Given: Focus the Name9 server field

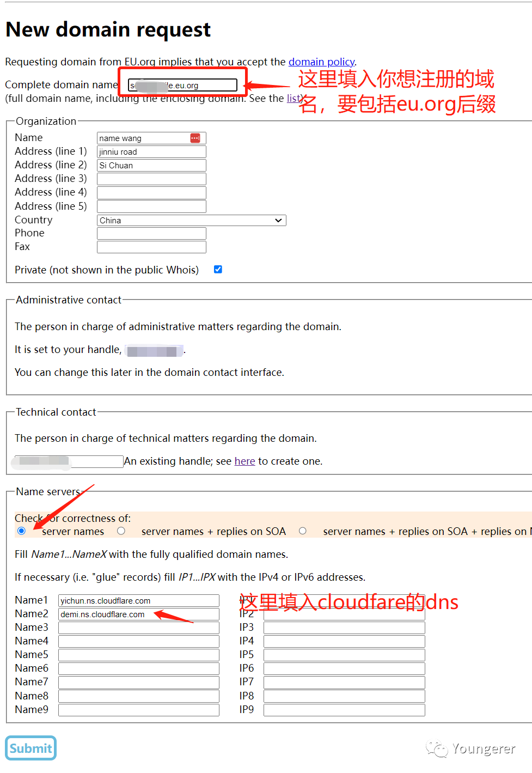Looking at the screenshot, I should tap(139, 710).
